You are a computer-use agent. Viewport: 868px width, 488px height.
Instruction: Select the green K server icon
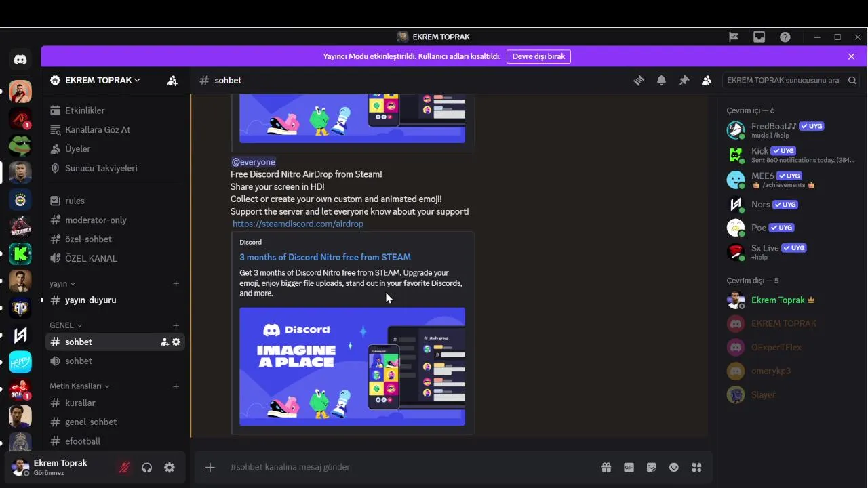pyautogui.click(x=20, y=254)
